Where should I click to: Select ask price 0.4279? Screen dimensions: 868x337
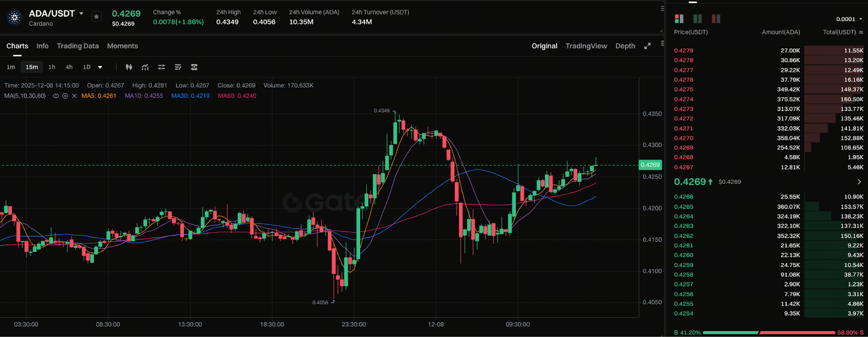[684, 50]
